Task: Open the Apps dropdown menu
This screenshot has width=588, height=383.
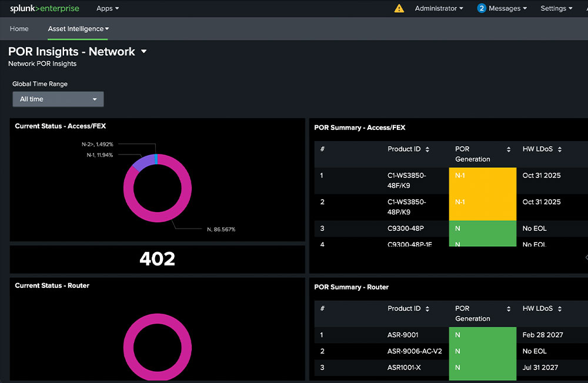Action: pyautogui.click(x=108, y=8)
